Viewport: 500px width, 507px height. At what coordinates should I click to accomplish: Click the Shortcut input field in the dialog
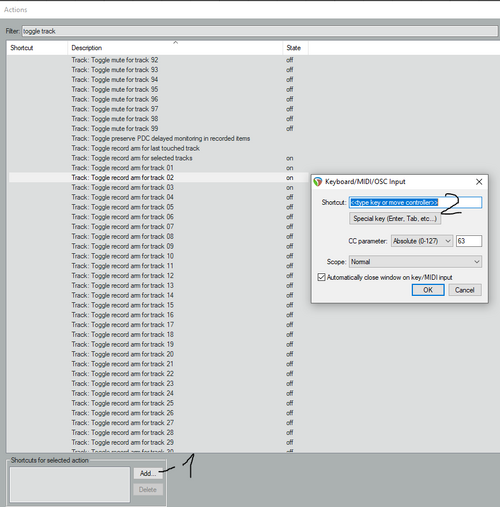[415, 202]
